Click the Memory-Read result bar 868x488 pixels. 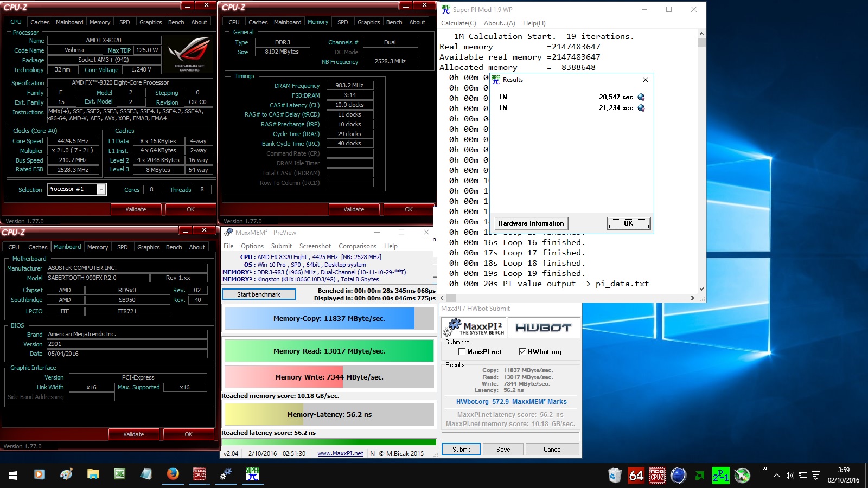pyautogui.click(x=329, y=351)
